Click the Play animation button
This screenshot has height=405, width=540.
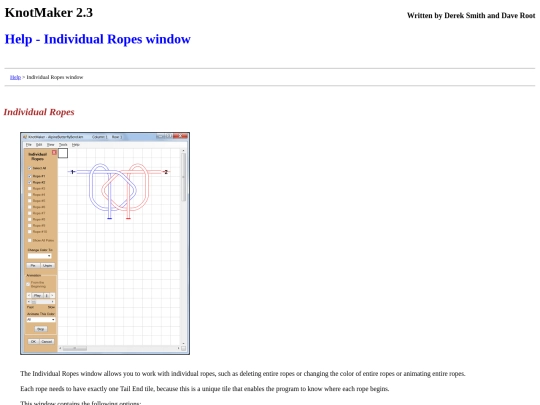[x=38, y=295]
